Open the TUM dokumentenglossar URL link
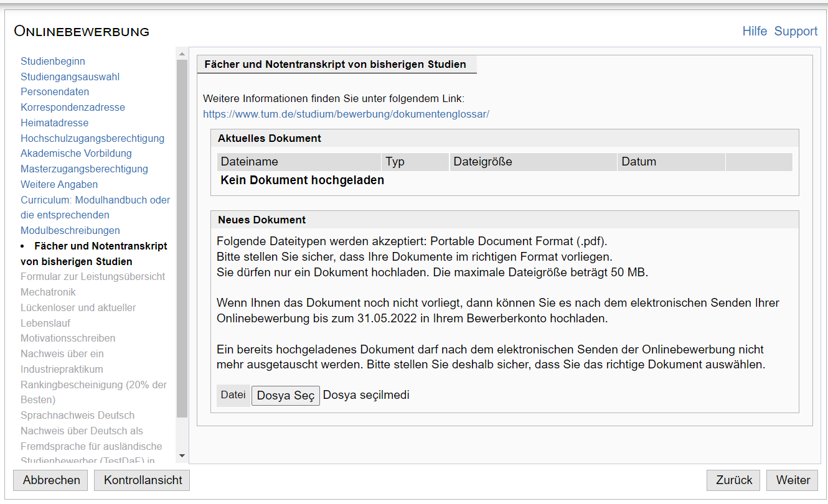This screenshot has width=828, height=504. pos(346,114)
